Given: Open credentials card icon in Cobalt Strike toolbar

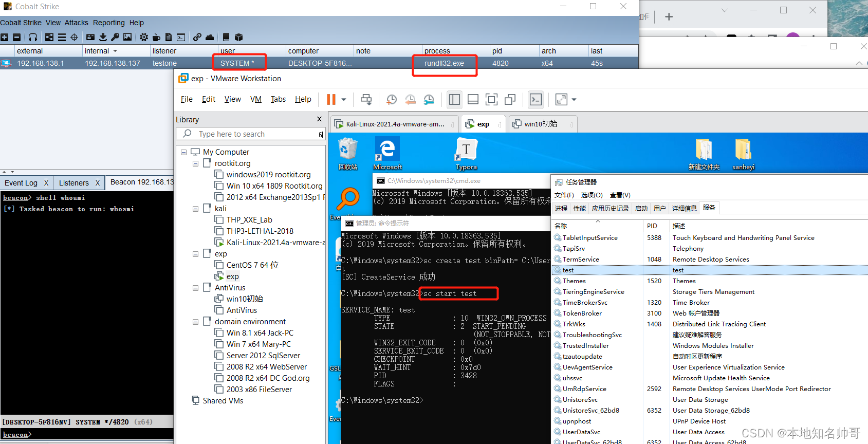Looking at the screenshot, I should click(x=90, y=37).
